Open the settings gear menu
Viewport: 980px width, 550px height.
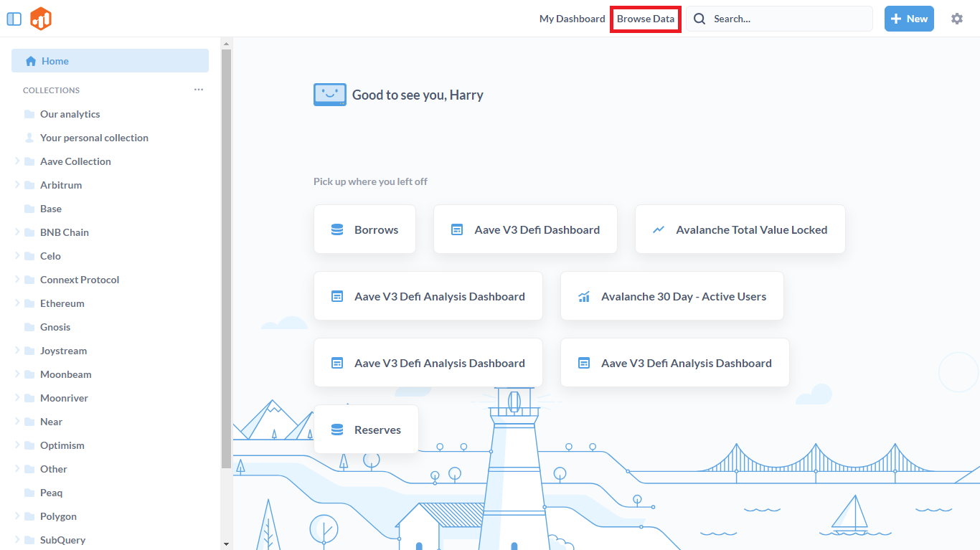point(957,19)
